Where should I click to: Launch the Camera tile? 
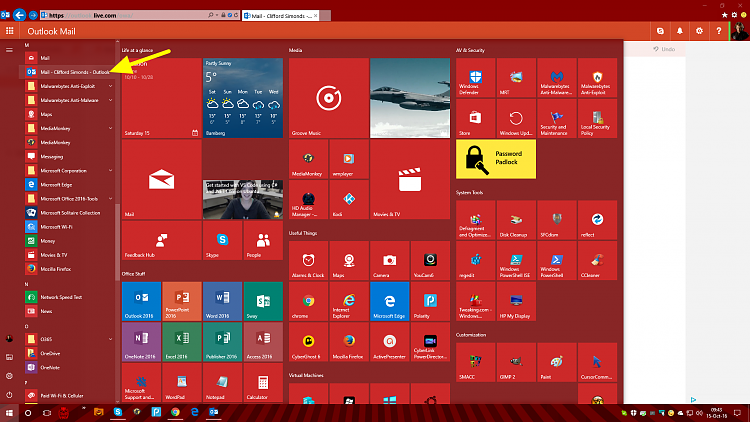pyautogui.click(x=389, y=260)
